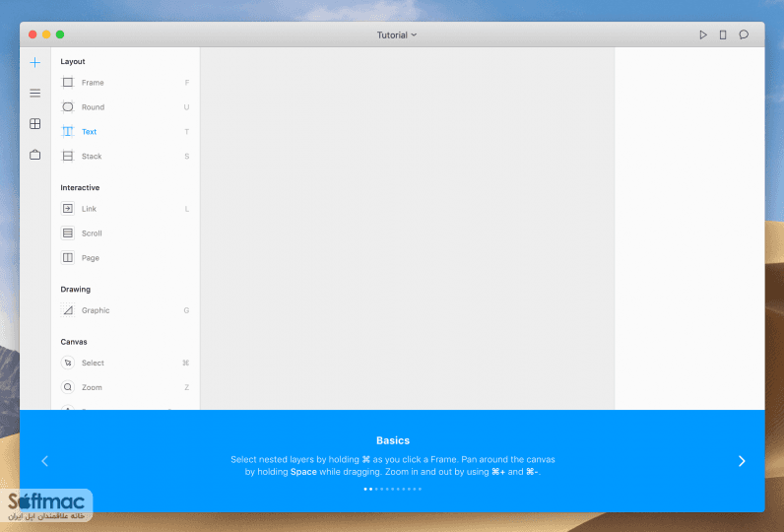Select the Page tool icon

coord(68,257)
